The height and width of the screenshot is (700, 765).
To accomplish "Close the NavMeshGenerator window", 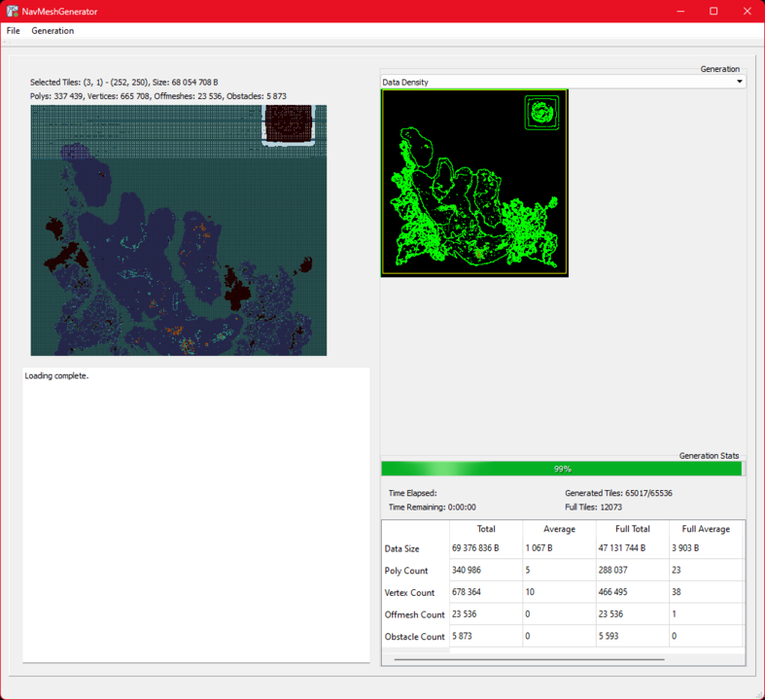I will (747, 11).
